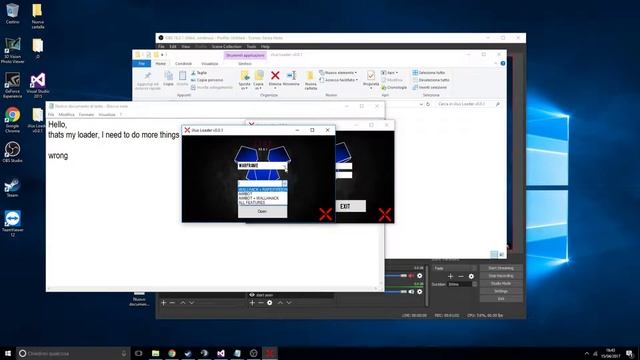The width and height of the screenshot is (640, 360).
Task: Remove source with OBS sources minus
Action: (260, 303)
